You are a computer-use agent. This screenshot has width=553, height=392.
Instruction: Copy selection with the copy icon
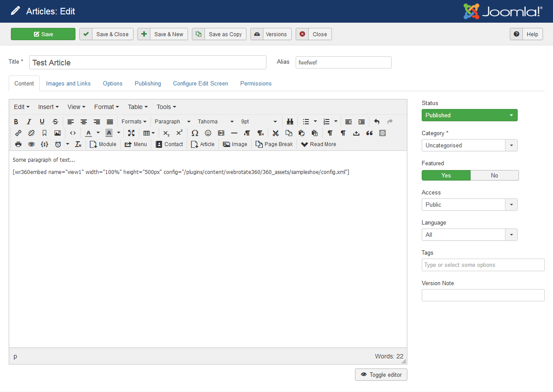289,133
